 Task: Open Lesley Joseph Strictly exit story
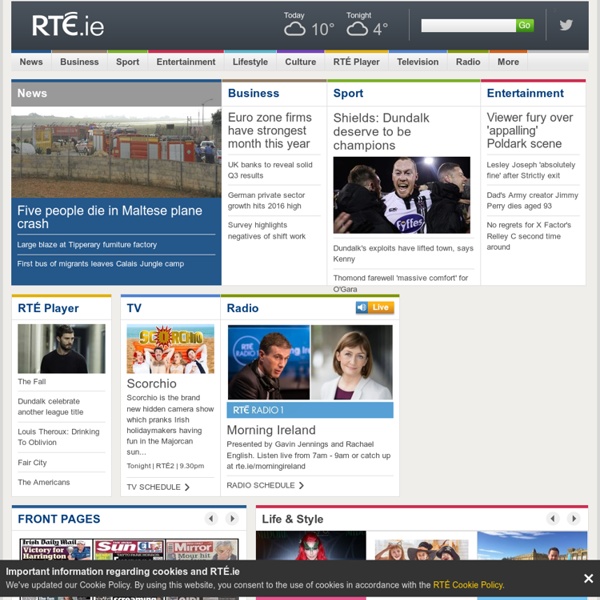(x=531, y=170)
